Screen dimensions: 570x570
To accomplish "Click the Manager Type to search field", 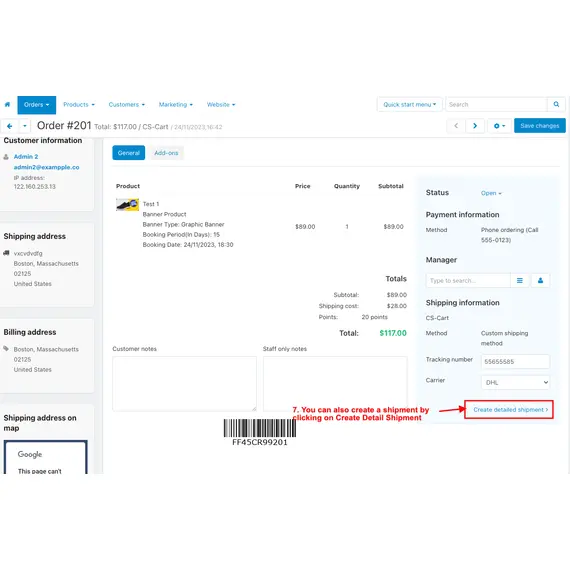I will 468,281.
